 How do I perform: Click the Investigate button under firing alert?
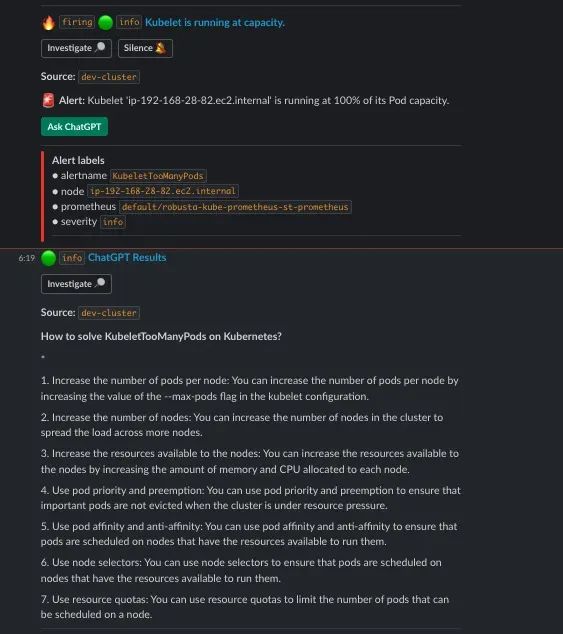[76, 48]
